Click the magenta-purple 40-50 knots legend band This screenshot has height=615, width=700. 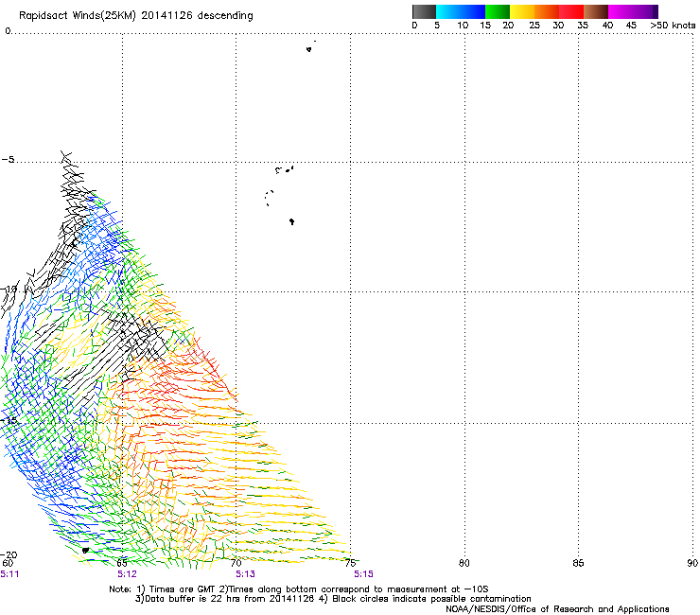pos(633,11)
